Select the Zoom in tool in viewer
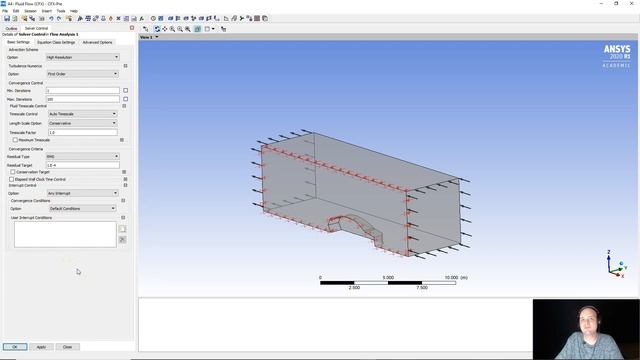The width and height of the screenshot is (640, 360). 172,29
